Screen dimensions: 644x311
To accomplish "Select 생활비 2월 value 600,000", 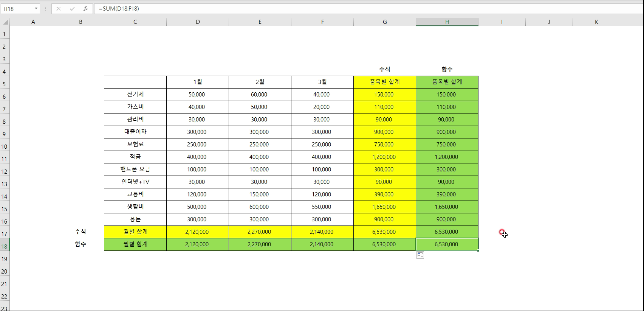I will (260, 207).
